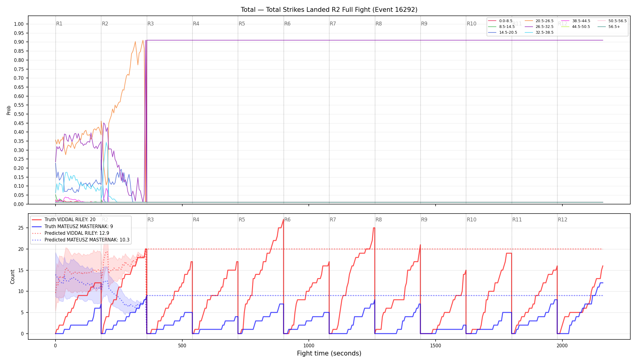
Task: Click the R4 round marker in the Count chart
Action: 196,220
